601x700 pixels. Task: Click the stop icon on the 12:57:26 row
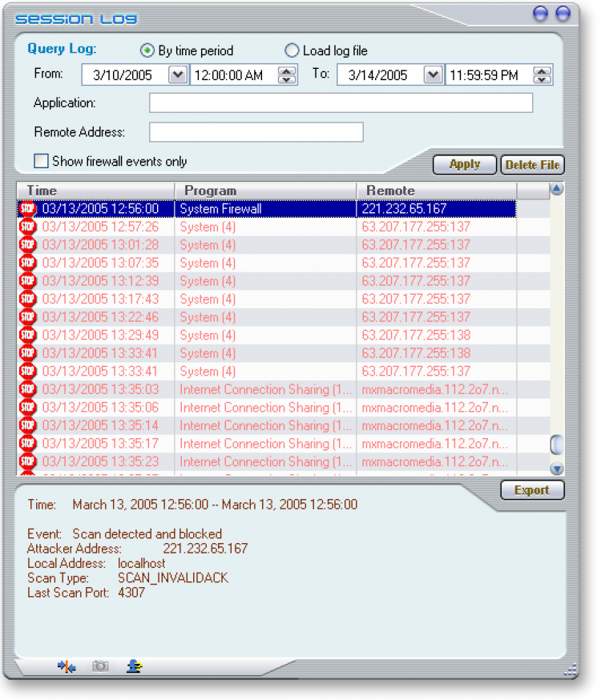click(x=28, y=227)
